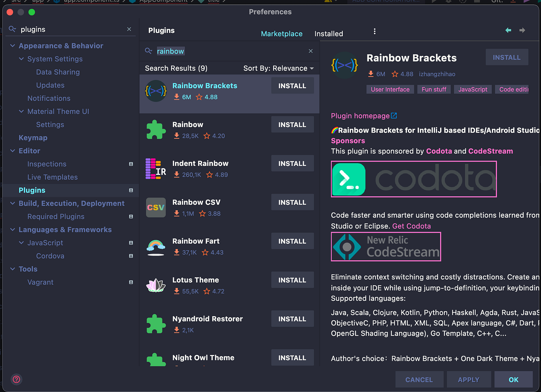
Task: Collapse the Build, Execution, Deployment section
Action: (x=12, y=203)
